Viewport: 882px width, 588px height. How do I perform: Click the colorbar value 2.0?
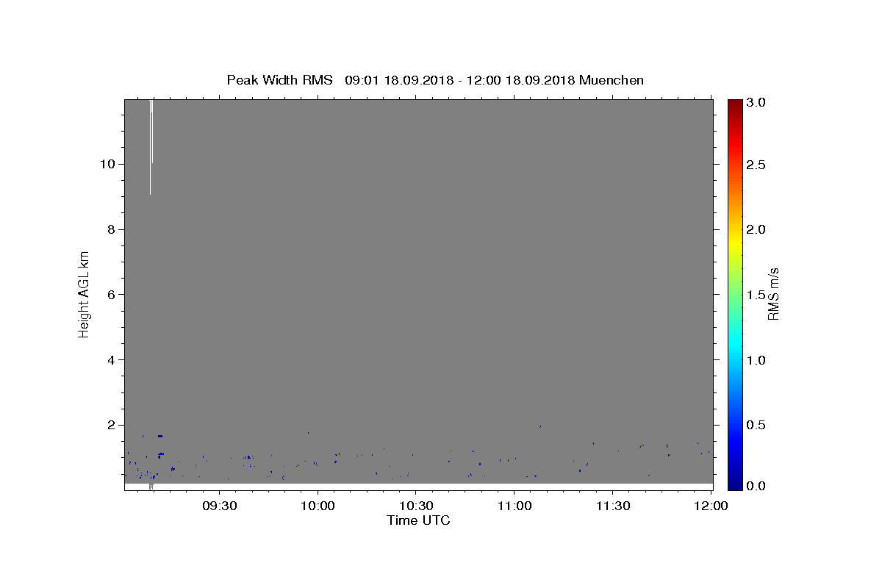tap(756, 229)
